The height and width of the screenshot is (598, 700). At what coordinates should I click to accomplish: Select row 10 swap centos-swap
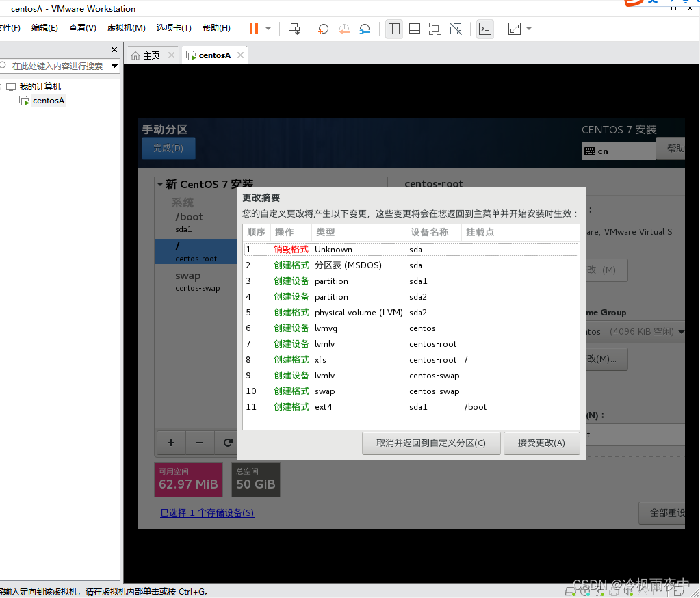click(411, 391)
